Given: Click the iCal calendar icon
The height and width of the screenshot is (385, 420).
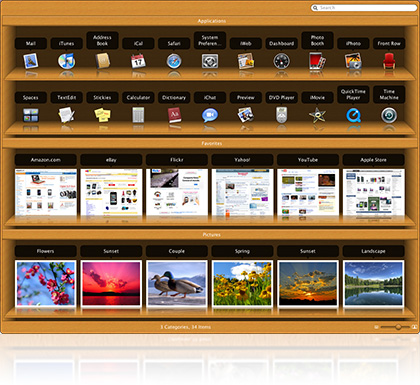Looking at the screenshot, I should [x=138, y=61].
